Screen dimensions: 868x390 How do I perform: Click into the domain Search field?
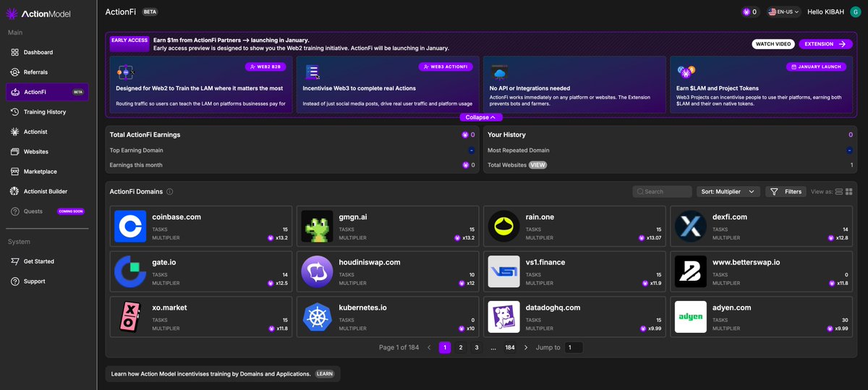(662, 192)
